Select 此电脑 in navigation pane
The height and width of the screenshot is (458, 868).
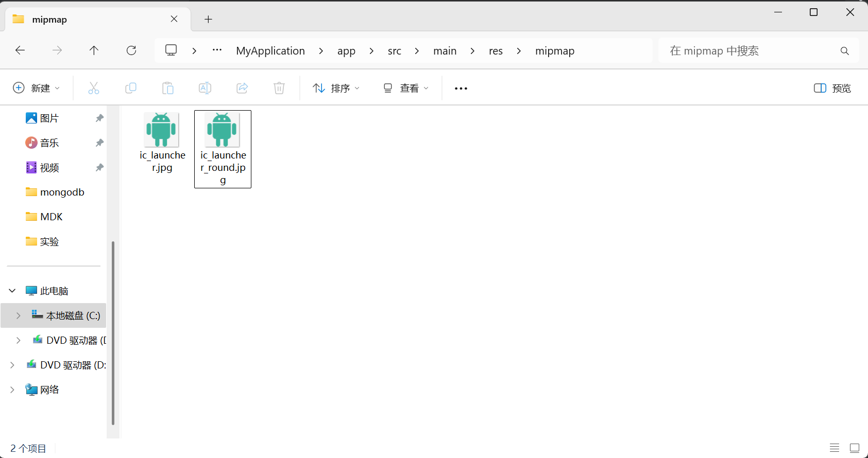pyautogui.click(x=47, y=291)
